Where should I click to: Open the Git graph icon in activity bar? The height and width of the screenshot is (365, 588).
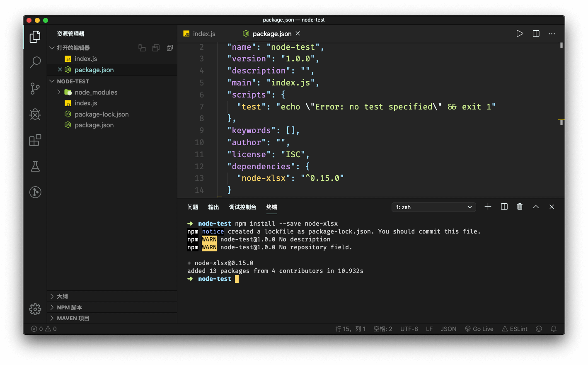pos(35,192)
